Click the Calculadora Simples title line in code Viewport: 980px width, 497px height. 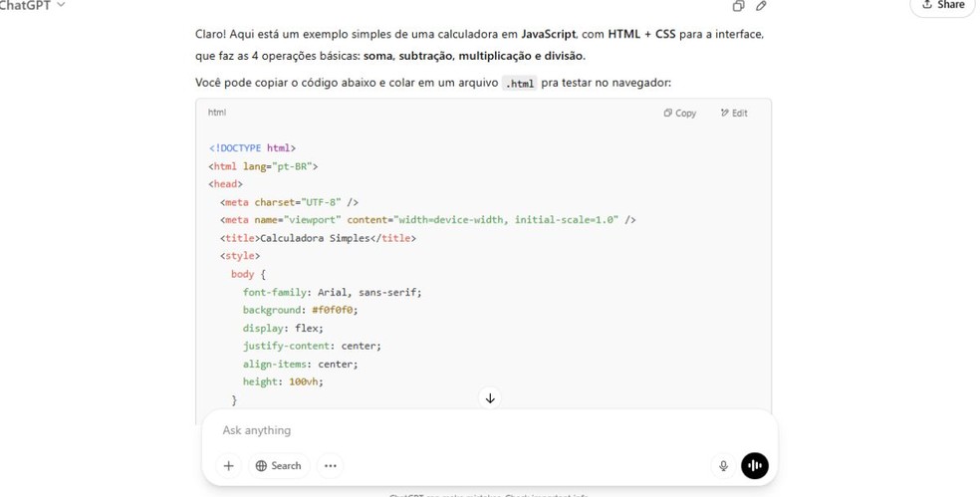tap(318, 239)
